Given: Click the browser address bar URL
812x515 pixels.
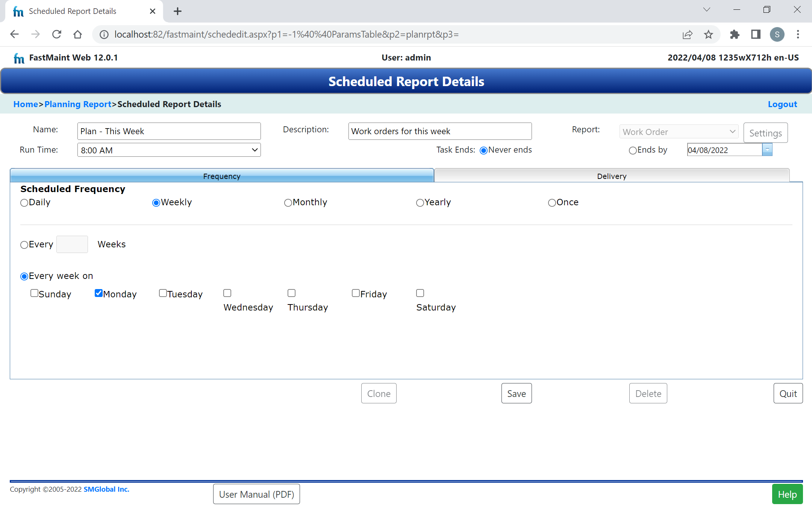Looking at the screenshot, I should coord(286,35).
